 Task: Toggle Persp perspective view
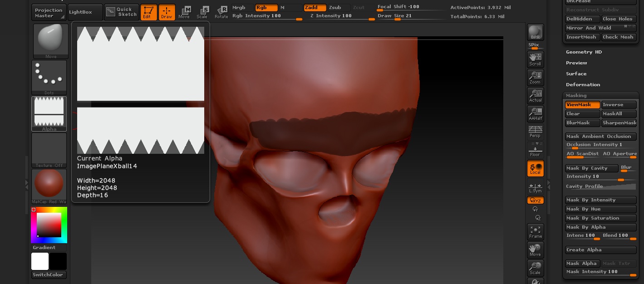point(535,132)
